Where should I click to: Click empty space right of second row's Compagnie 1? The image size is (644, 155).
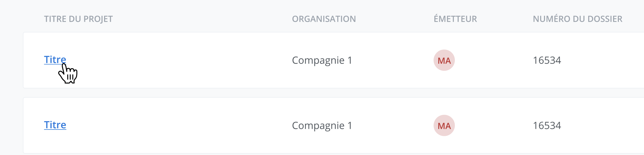pyautogui.click(x=392, y=126)
